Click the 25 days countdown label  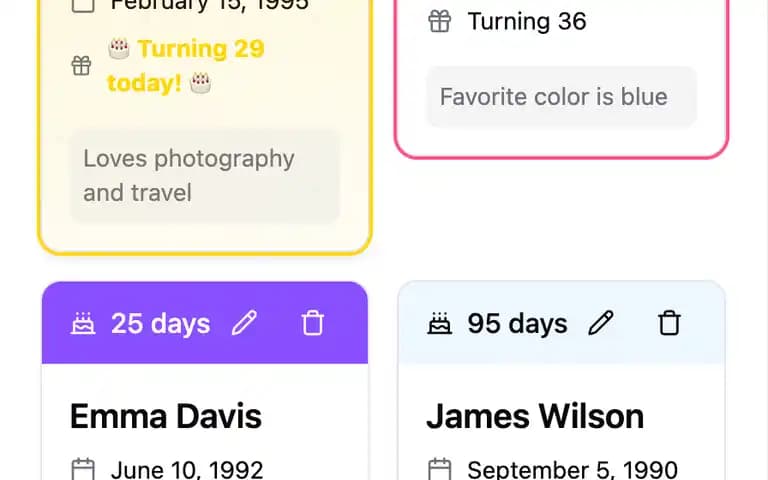tap(161, 323)
